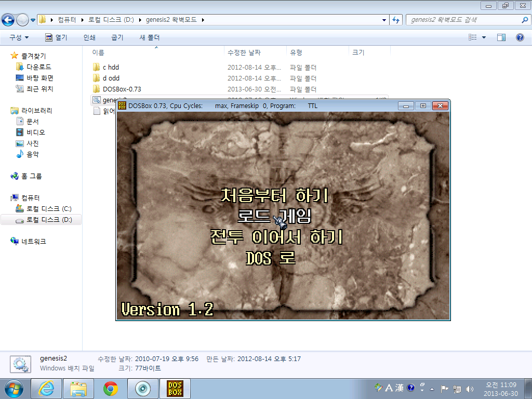The width and height of the screenshot is (532, 399).
Task: Toggle the preview pane icon
Action: tap(501, 37)
